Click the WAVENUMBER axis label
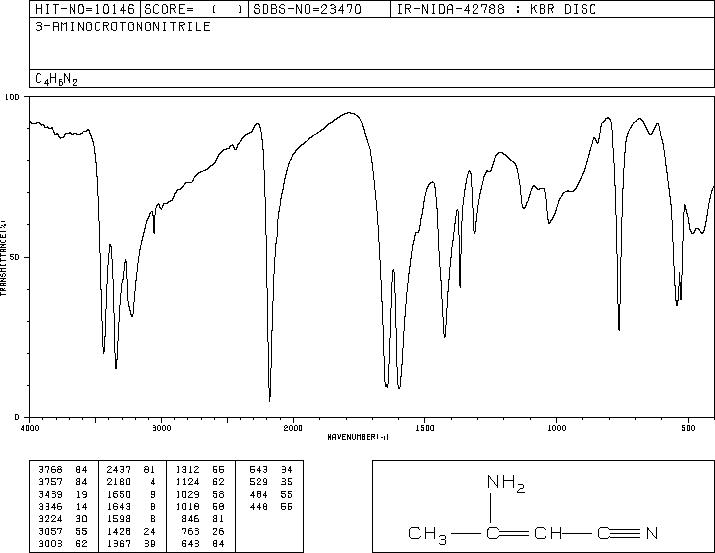 pos(358,437)
